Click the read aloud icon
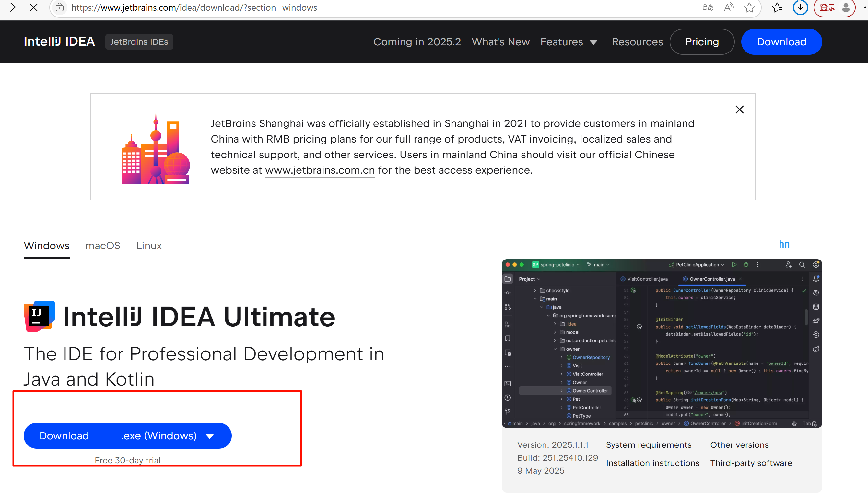The width and height of the screenshot is (868, 496). tap(729, 7)
